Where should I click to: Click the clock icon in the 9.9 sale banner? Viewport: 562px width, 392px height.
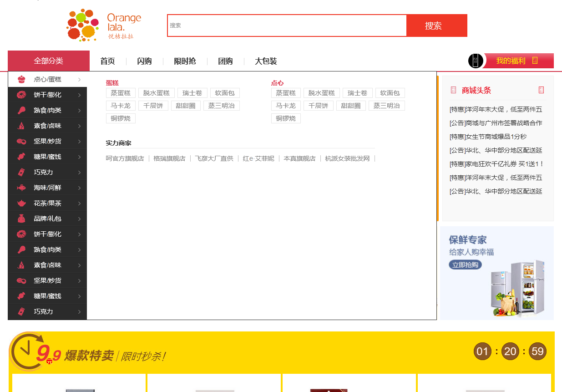click(x=27, y=351)
